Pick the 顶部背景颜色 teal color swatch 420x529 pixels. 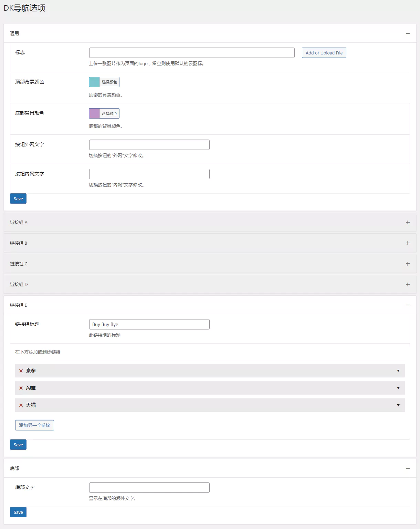coord(94,82)
